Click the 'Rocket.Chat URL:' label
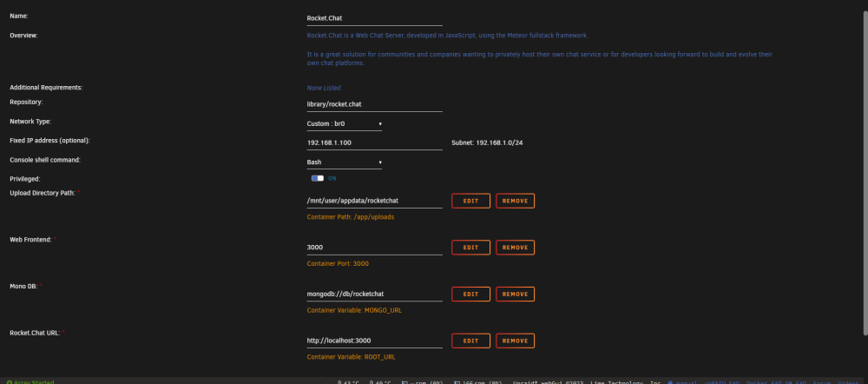Viewport: 868px width, 384px height. 35,333
